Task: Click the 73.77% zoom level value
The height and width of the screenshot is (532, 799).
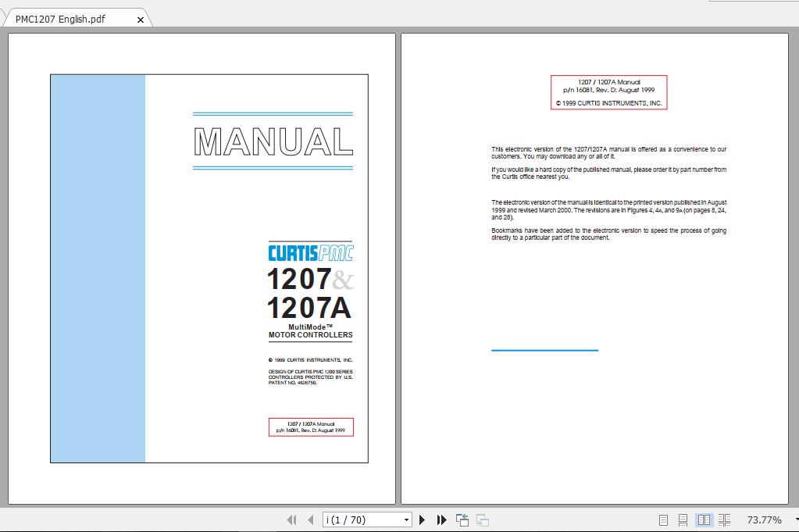Action: pos(764,520)
